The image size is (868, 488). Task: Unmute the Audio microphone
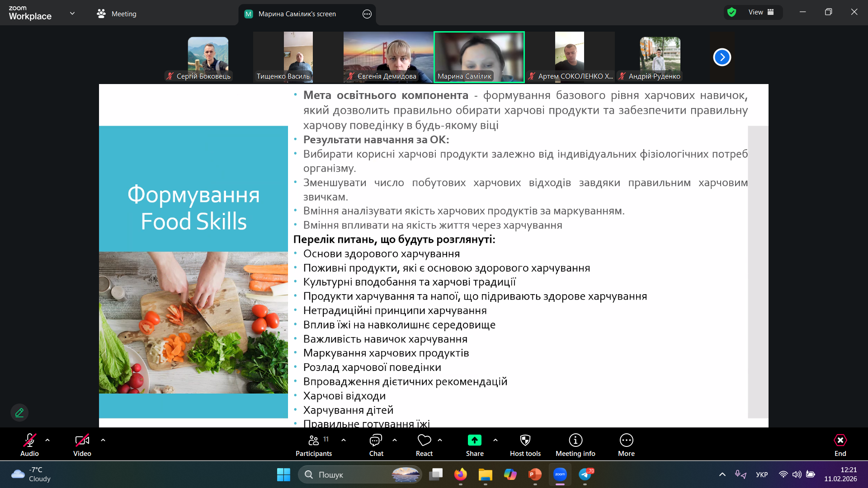[x=29, y=440]
